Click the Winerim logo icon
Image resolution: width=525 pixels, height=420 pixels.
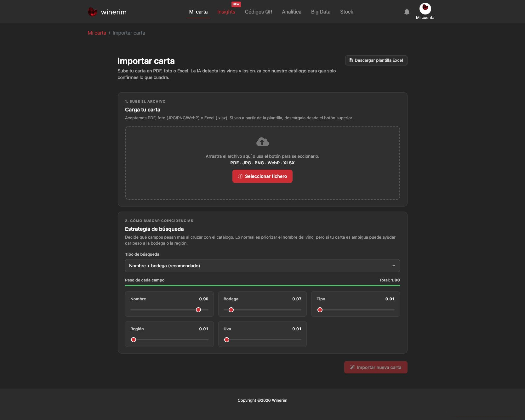pyautogui.click(x=92, y=12)
